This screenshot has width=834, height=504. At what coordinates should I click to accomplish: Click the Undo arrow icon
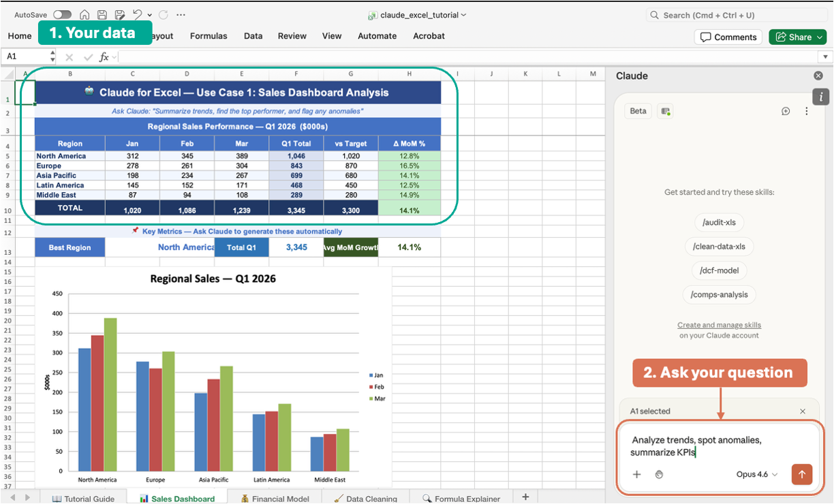(x=137, y=14)
